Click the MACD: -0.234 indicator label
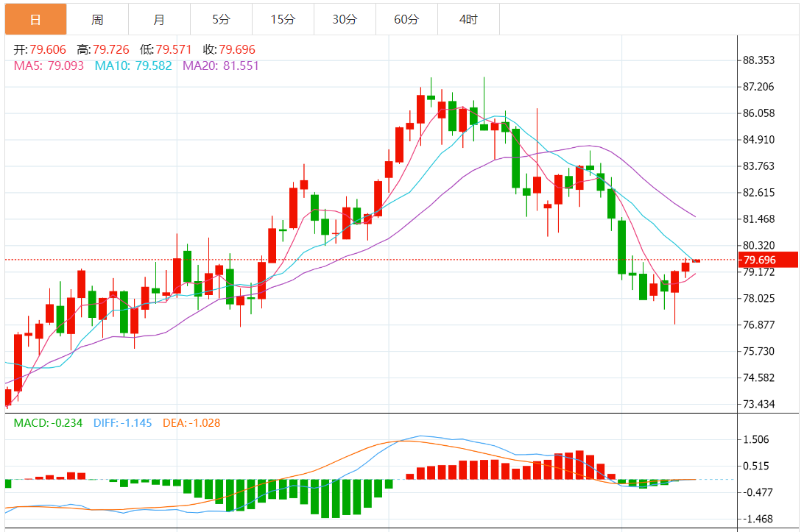Viewport: 804px width, 532px height. tap(48, 423)
